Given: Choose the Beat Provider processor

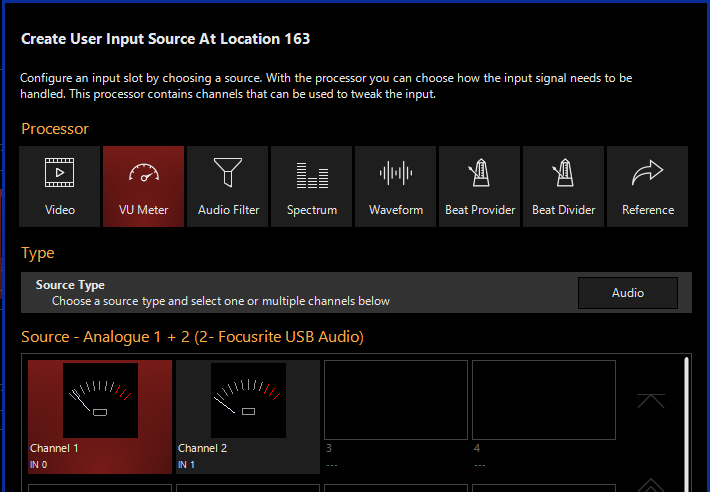Looking at the screenshot, I should 480,186.
